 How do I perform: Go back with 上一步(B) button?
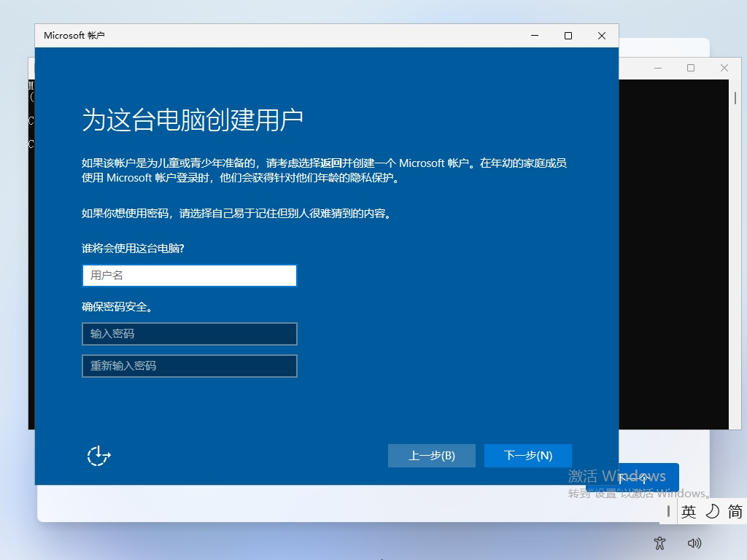point(432,456)
